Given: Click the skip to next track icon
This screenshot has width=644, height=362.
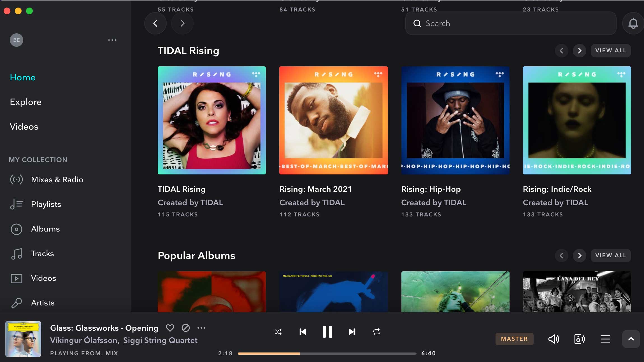Looking at the screenshot, I should coord(352,331).
